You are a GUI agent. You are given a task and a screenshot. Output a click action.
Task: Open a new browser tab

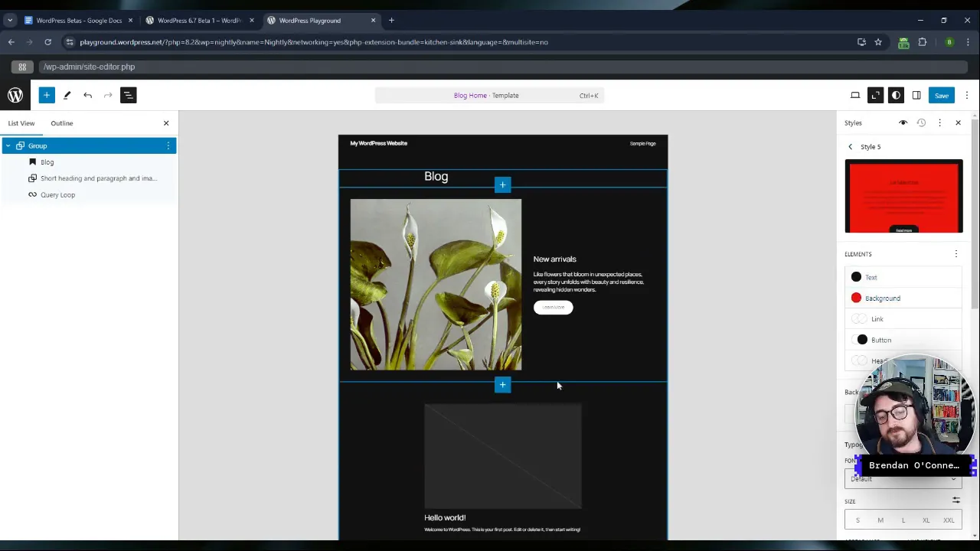tap(391, 20)
